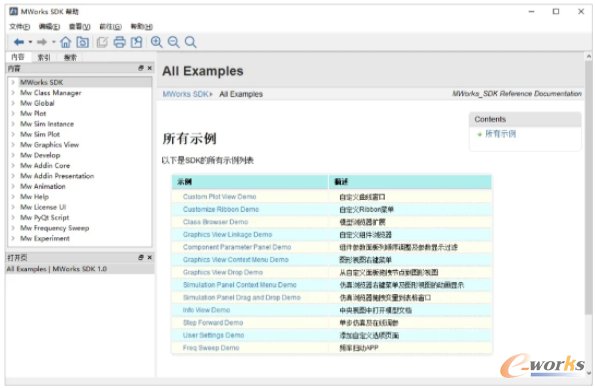Expand the Mw PyQt Script node

(x=13, y=218)
